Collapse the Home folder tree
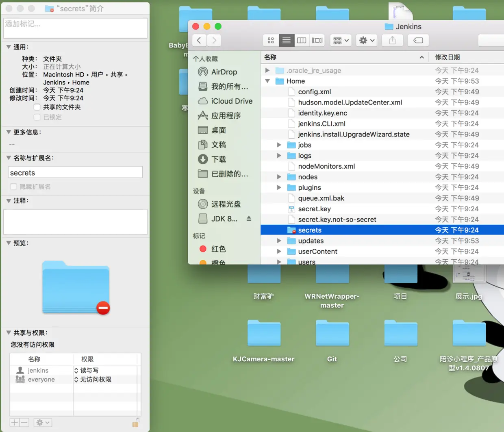The height and width of the screenshot is (432, 504). click(x=267, y=81)
